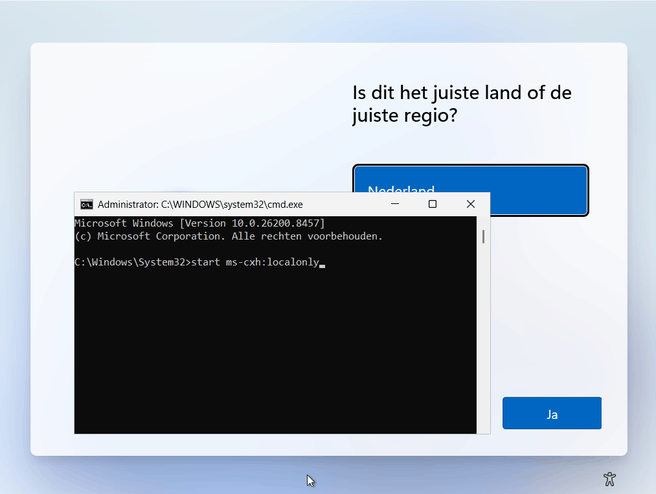656x494 pixels.
Task: Click the cmd.exe icon in title bar
Action: click(x=87, y=205)
